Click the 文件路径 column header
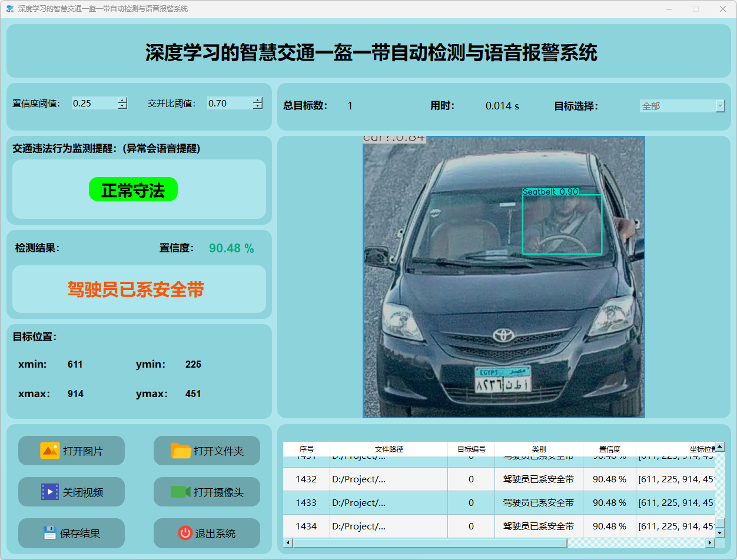This screenshot has width=737, height=560. (x=389, y=449)
